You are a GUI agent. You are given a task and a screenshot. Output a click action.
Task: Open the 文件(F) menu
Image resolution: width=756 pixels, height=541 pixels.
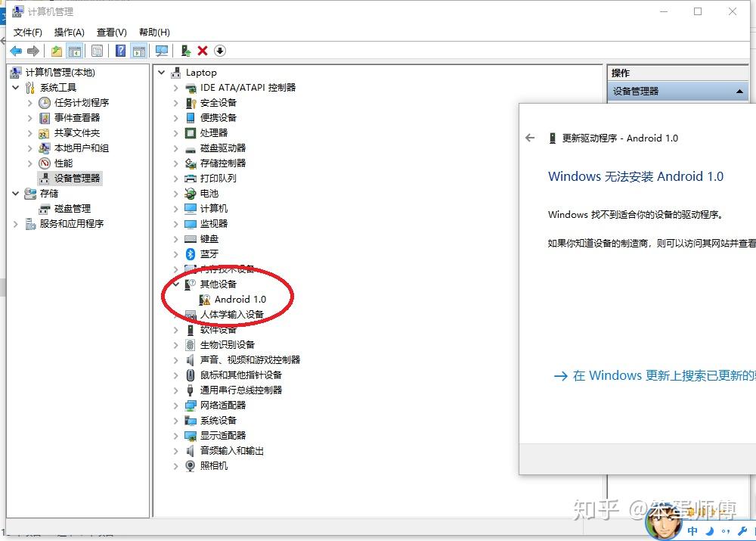click(27, 32)
